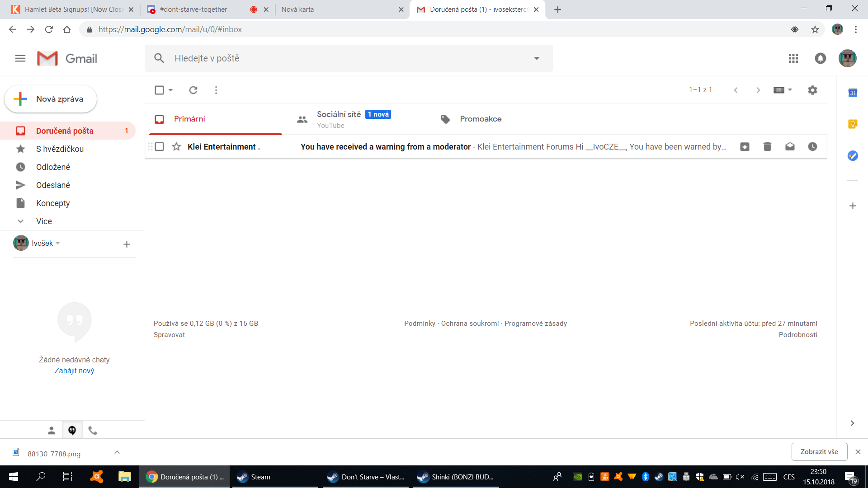Refresh the inbox message list
The width and height of the screenshot is (868, 488).
[x=193, y=90]
